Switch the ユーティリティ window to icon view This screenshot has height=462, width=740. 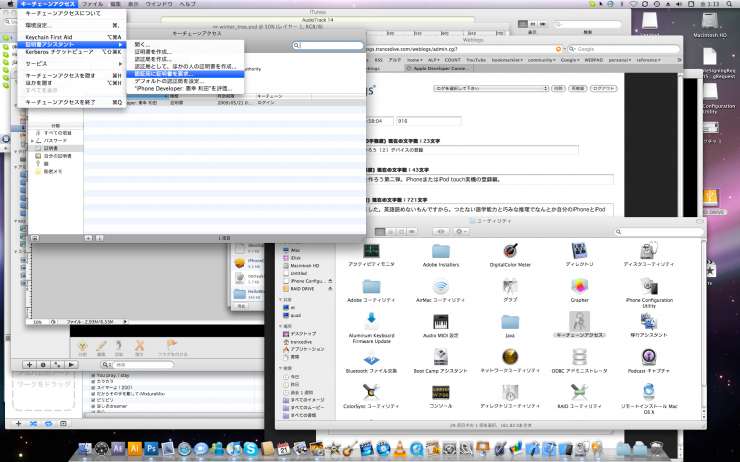click(x=380, y=232)
